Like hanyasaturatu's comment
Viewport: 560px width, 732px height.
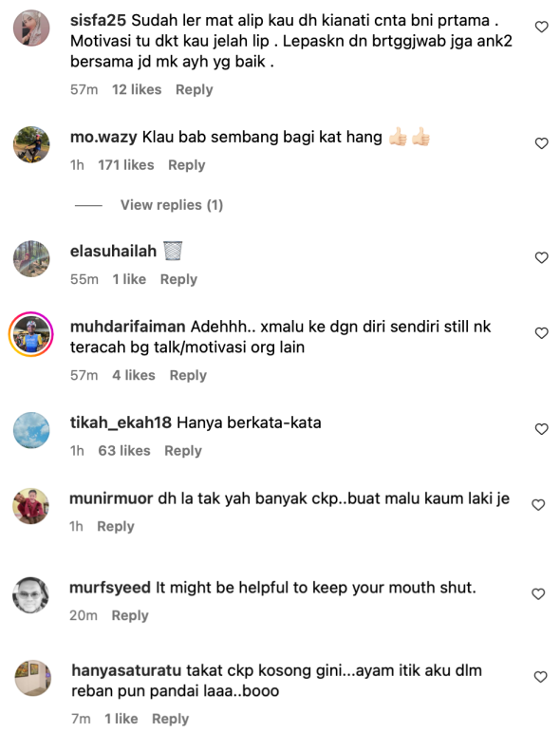[x=540, y=677]
